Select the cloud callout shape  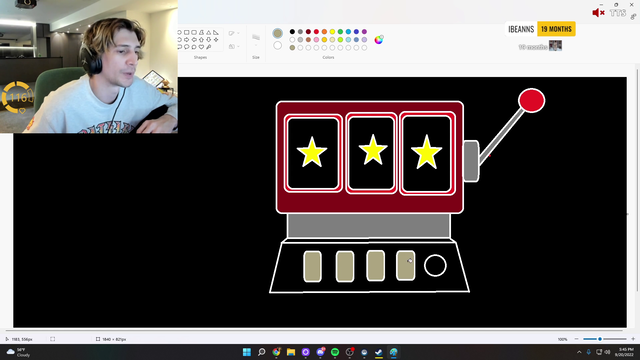tap(194, 47)
